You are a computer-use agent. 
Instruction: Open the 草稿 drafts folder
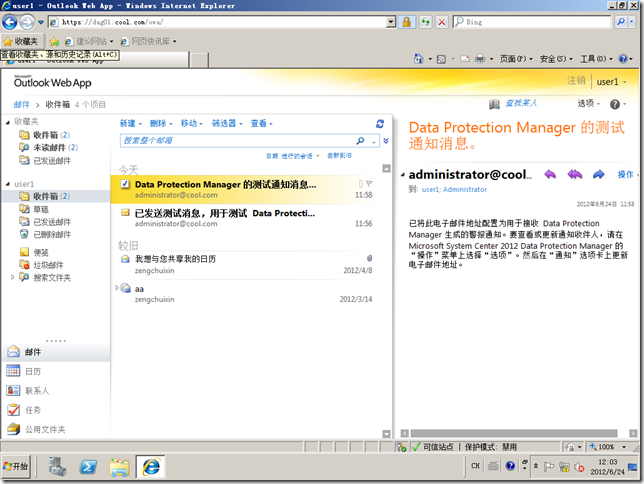pos(41,210)
